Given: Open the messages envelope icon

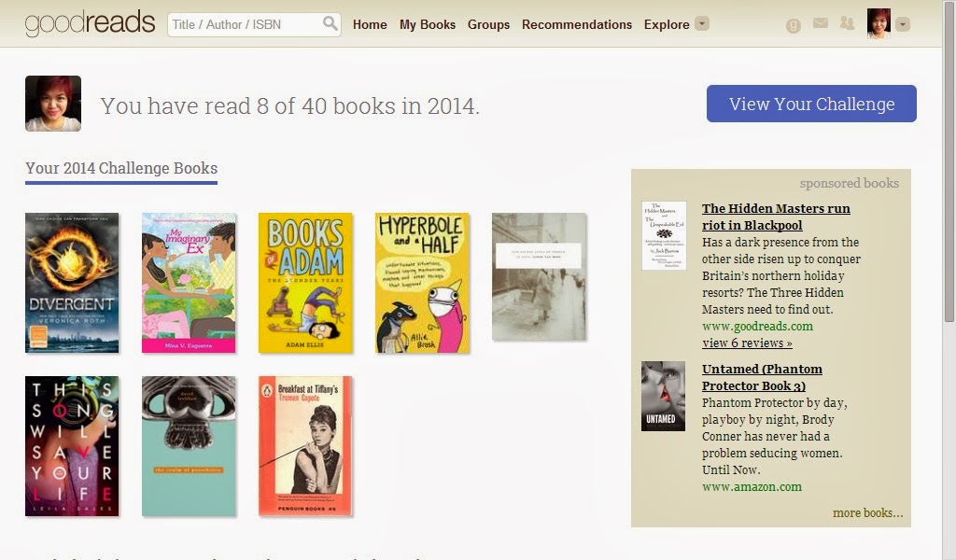Looking at the screenshot, I should point(821,23).
